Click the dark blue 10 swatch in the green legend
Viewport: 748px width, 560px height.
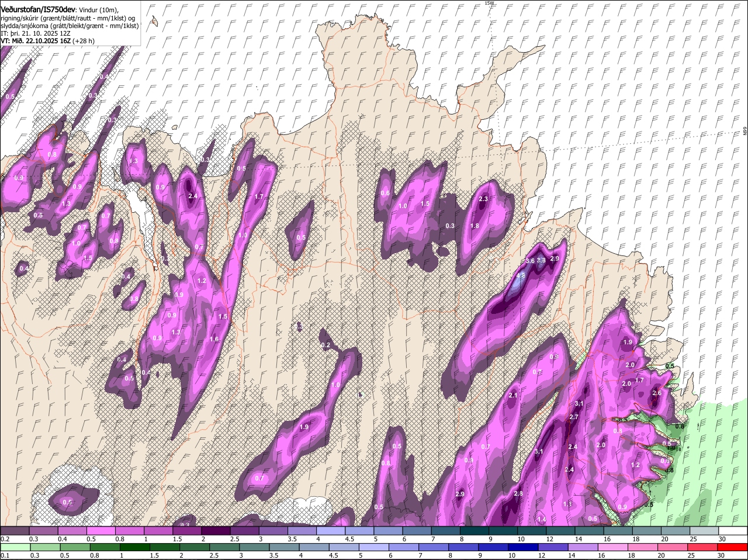[524, 547]
